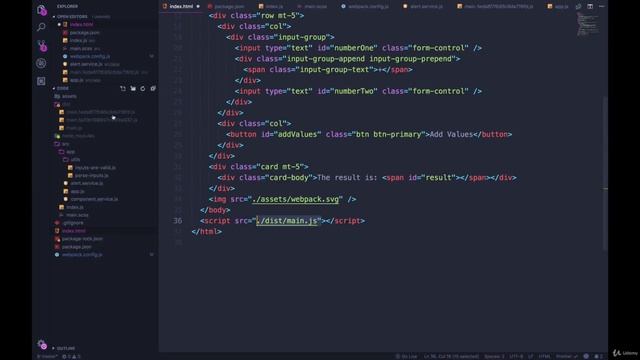Open the Debug view in activity bar
Image resolution: width=640 pixels, height=360 pixels.
click(x=41, y=63)
